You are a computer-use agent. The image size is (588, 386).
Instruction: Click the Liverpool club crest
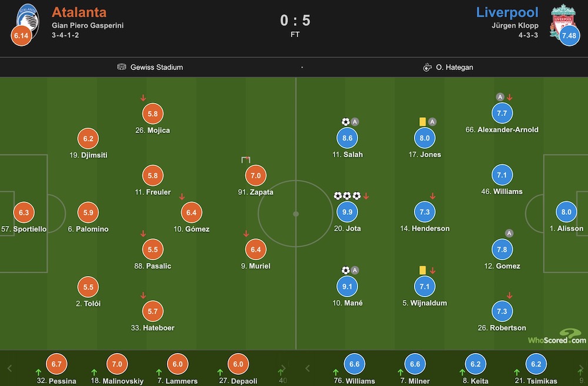pos(563,20)
